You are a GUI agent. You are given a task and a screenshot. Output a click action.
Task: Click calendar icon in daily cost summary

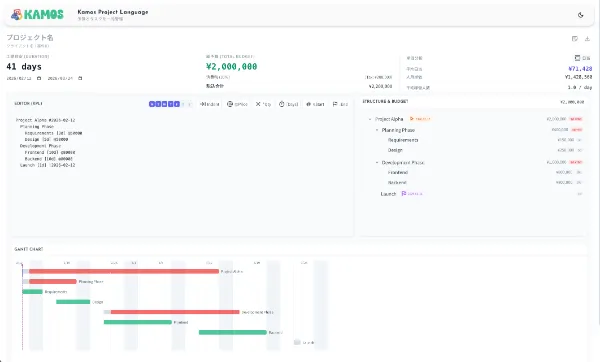point(577,58)
